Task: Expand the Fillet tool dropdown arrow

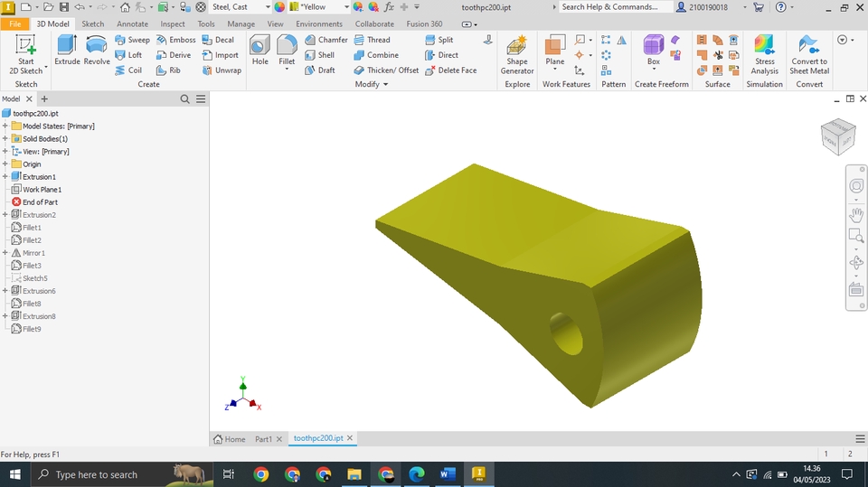Action: pyautogui.click(x=287, y=70)
